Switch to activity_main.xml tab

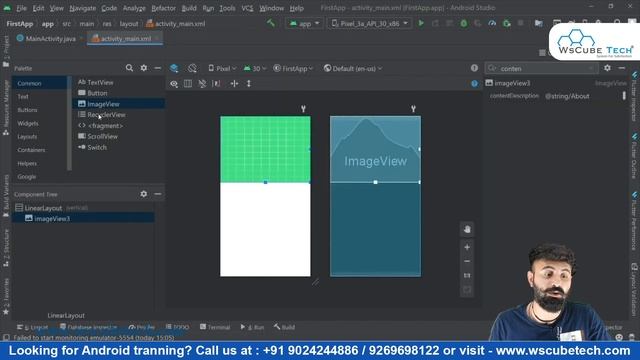point(125,39)
